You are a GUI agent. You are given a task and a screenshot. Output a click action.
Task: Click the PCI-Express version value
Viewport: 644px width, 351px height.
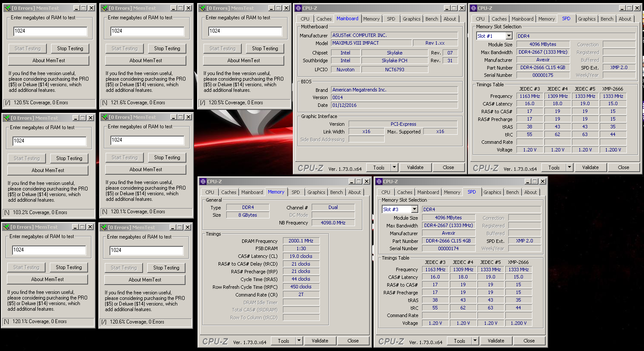pyautogui.click(x=403, y=124)
